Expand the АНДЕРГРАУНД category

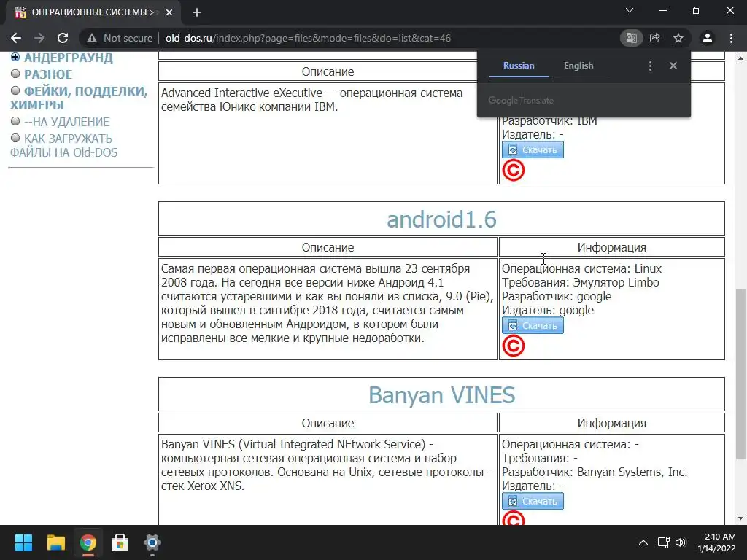click(x=15, y=57)
